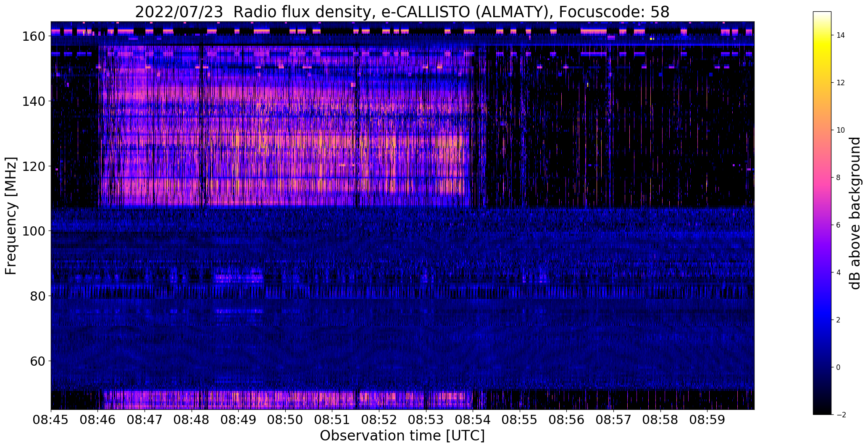This screenshot has width=868, height=448.
Task: Click the 08:53 time tick label
Action: coord(426,419)
